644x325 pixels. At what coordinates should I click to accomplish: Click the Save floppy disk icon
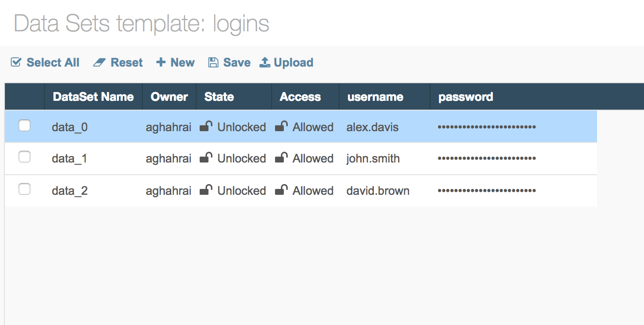click(213, 63)
